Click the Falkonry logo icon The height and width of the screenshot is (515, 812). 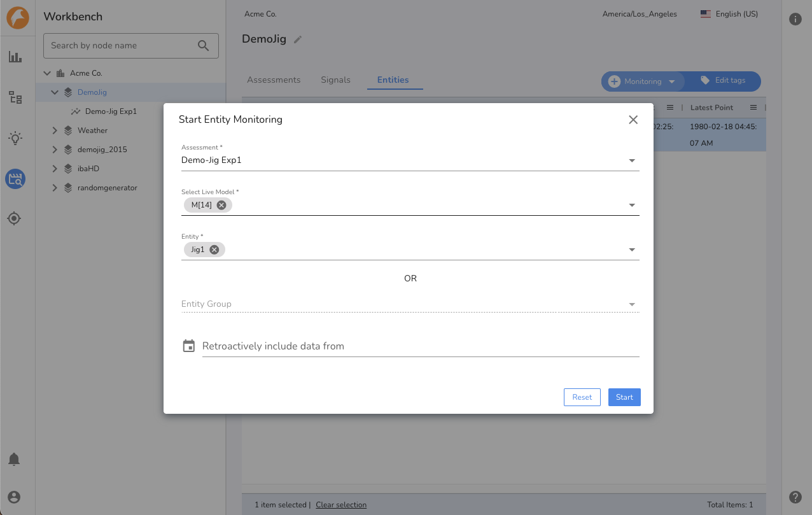[x=18, y=18]
